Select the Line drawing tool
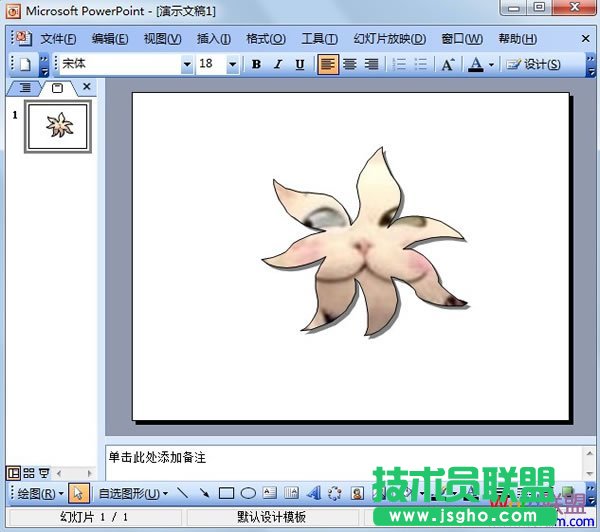The image size is (600, 532). (x=183, y=493)
